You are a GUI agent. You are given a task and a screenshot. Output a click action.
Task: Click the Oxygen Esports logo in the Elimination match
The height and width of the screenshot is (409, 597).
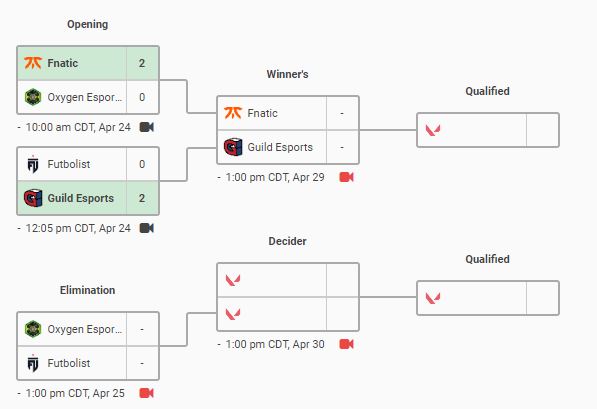(33, 329)
